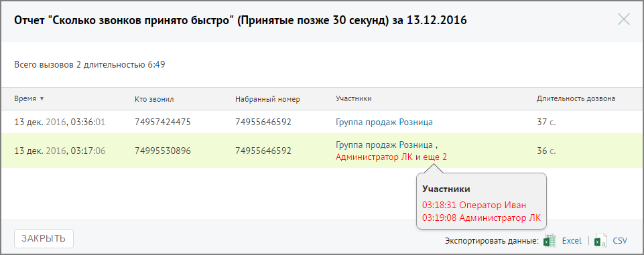The image size is (644, 255).
Task: Click dialed number 74955646592 in the 03:36:01 row
Action: point(263,122)
